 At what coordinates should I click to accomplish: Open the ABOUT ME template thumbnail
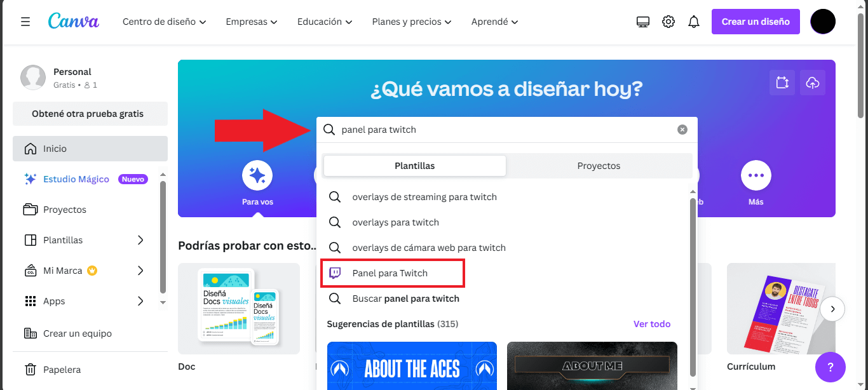592,366
